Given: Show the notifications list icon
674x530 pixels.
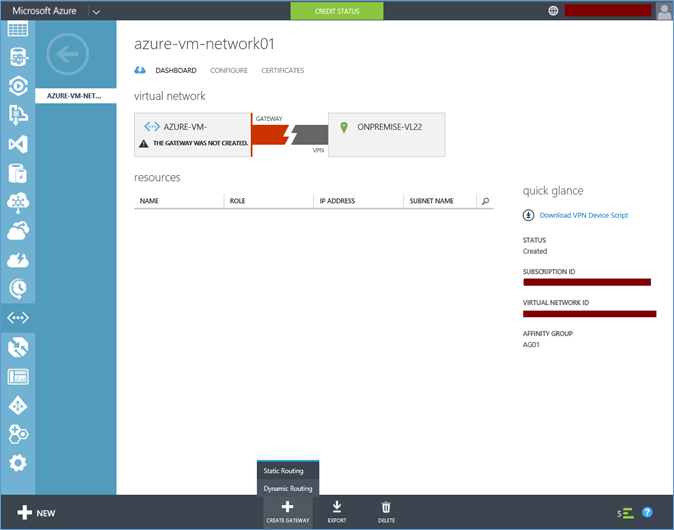Looking at the screenshot, I should pyautogui.click(x=626, y=513).
